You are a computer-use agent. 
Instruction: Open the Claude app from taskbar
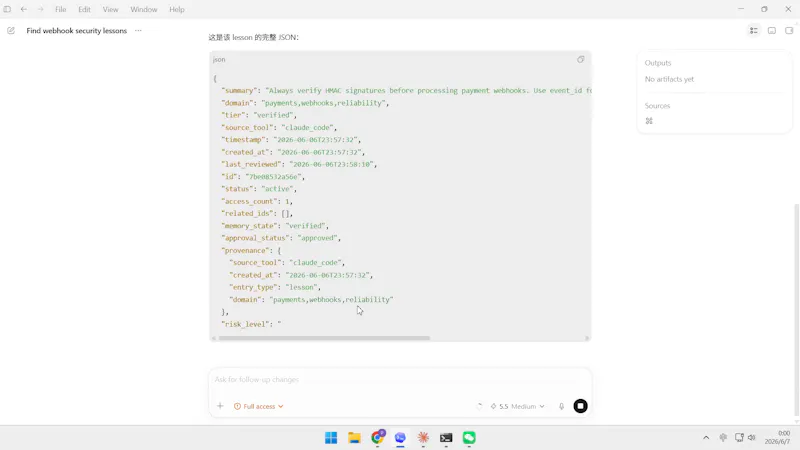(423, 438)
